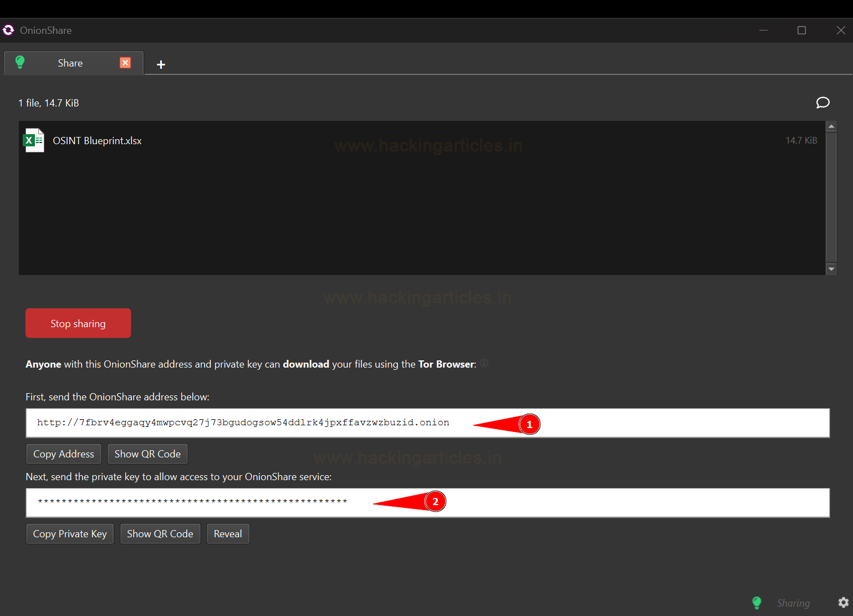Click the 14.7 KiB size of the file
The image size is (853, 616).
click(801, 140)
